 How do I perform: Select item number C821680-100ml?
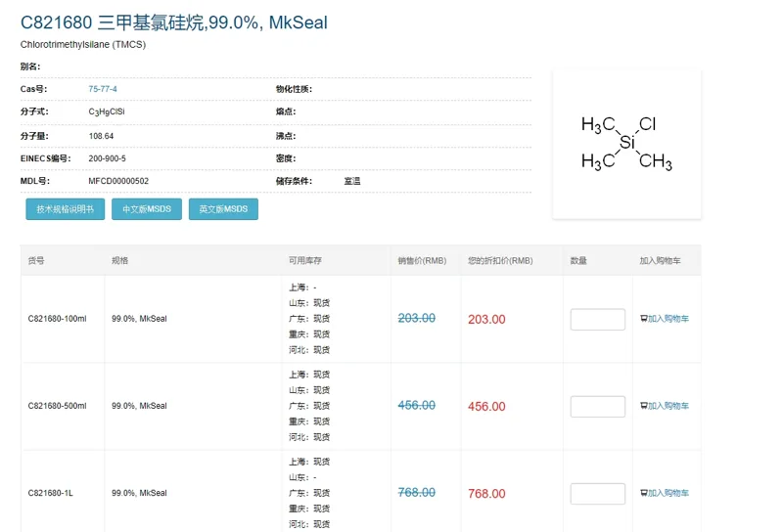point(57,319)
